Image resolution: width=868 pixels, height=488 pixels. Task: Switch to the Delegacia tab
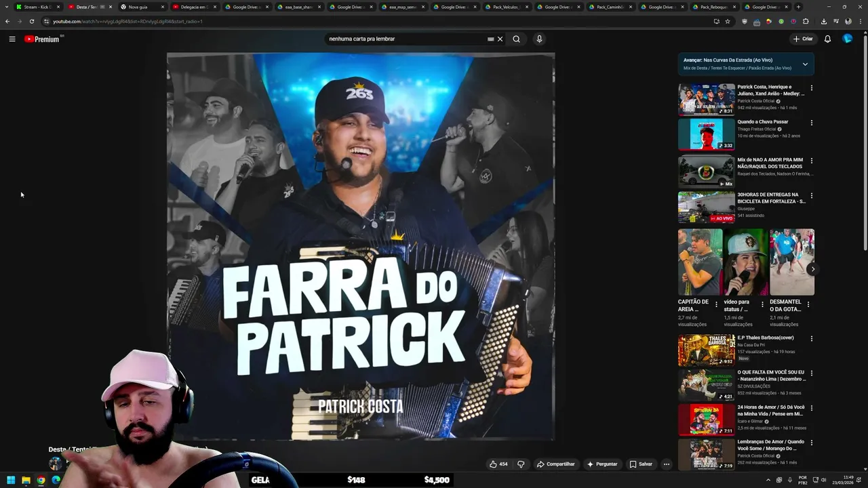tap(194, 7)
